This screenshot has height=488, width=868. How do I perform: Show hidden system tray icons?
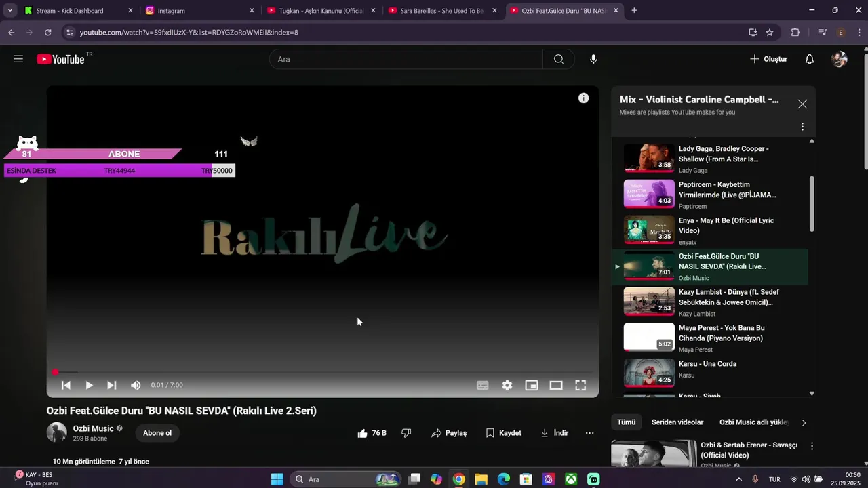click(739, 479)
